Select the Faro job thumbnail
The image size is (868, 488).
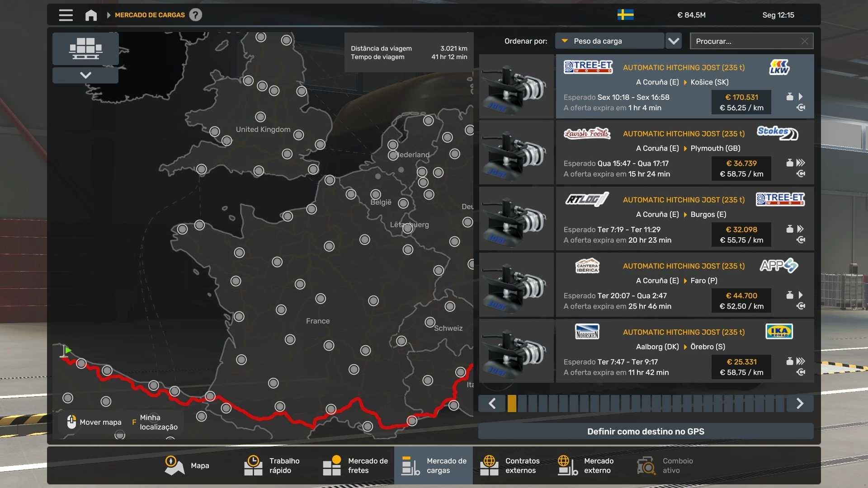point(516,285)
